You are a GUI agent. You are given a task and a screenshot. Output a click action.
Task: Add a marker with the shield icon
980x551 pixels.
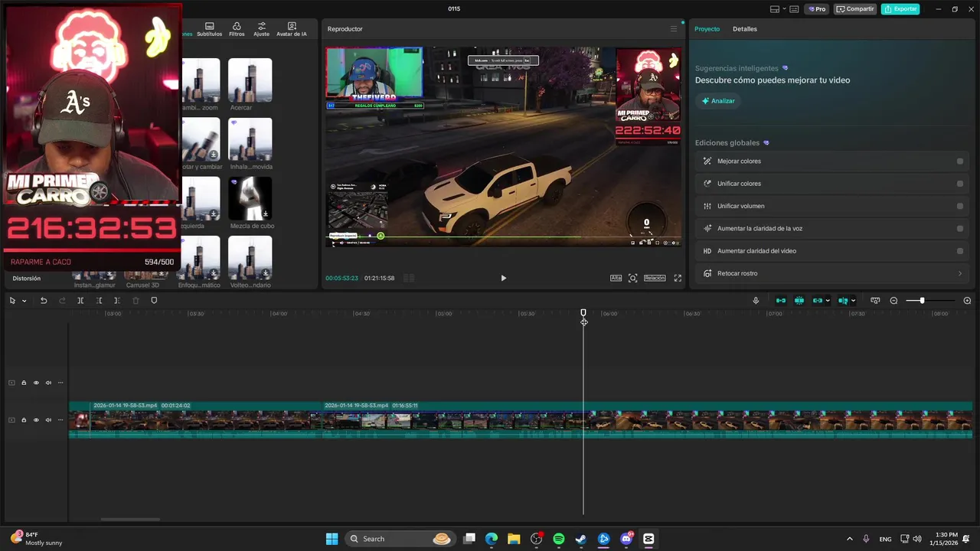click(154, 301)
